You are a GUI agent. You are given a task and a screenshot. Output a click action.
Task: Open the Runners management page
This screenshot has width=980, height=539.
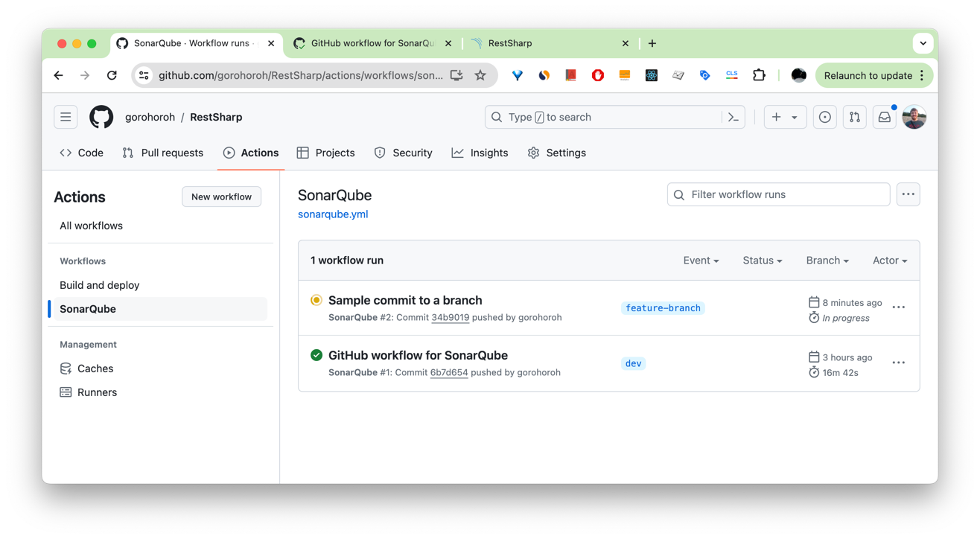click(x=96, y=392)
